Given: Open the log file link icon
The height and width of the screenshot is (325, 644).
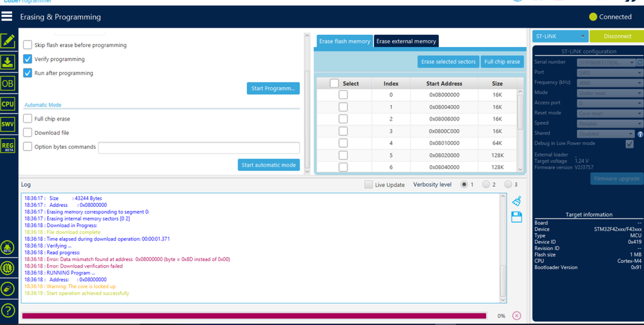Looking at the screenshot, I should pos(7,289).
